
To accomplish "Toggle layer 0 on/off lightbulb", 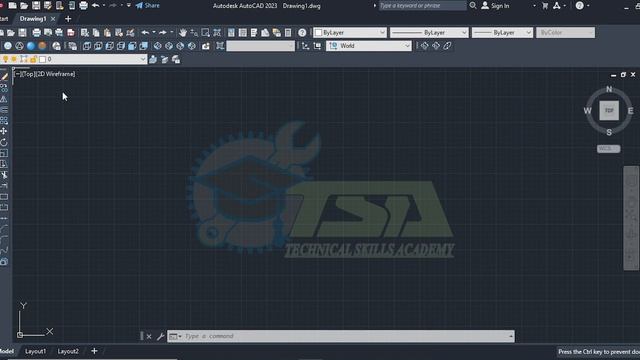I will (x=5, y=60).
